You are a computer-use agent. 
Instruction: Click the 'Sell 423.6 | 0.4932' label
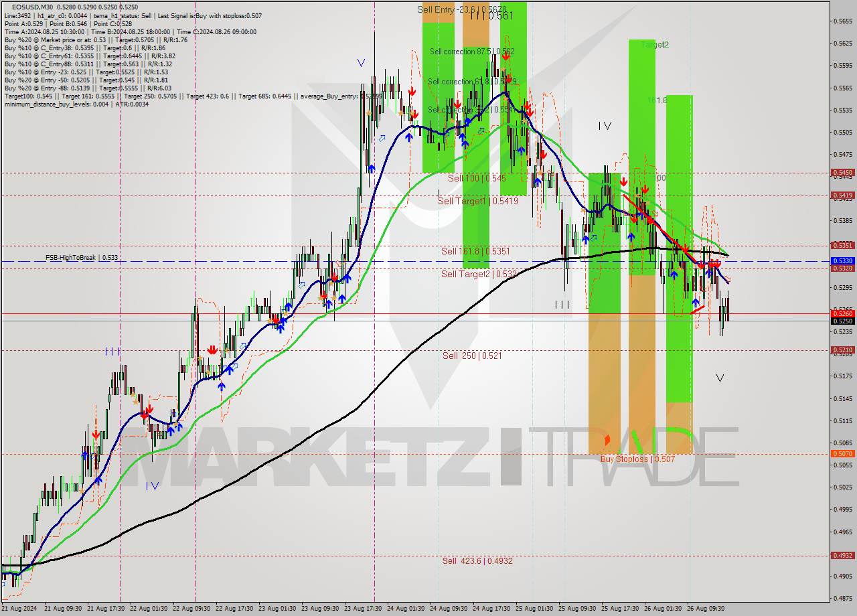pos(477,560)
